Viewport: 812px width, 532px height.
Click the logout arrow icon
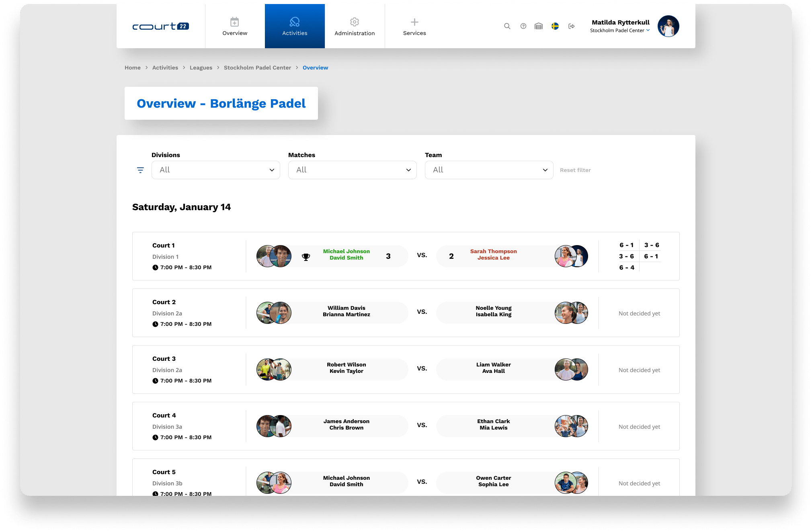pos(571,26)
